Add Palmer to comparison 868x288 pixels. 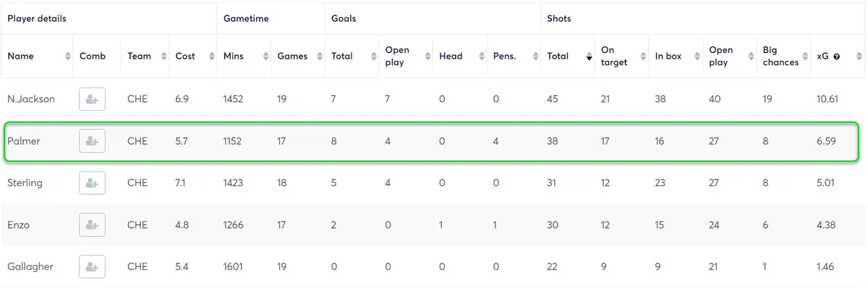coord(92,141)
